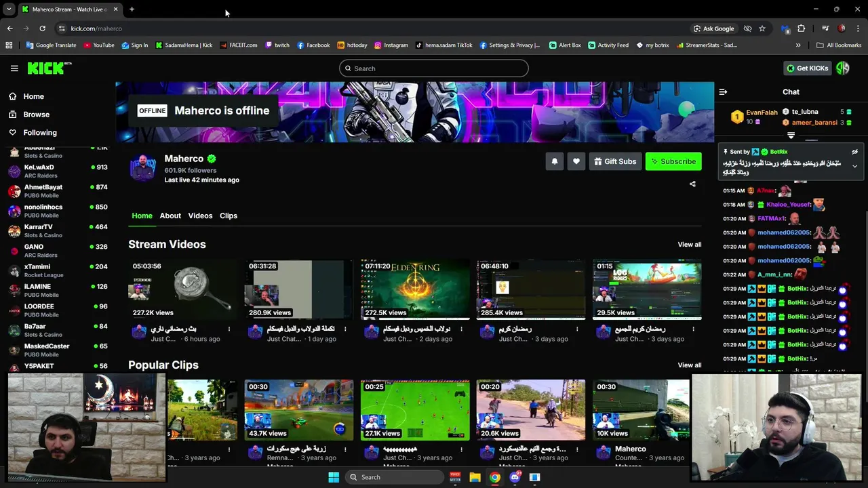Click the green Subscribe button

(673, 161)
